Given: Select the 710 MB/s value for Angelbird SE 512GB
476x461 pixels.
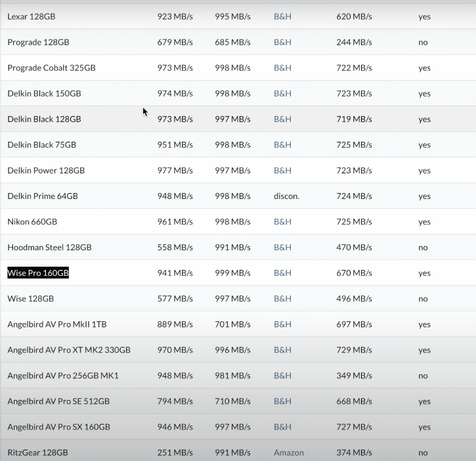Looking at the screenshot, I should tap(232, 401).
